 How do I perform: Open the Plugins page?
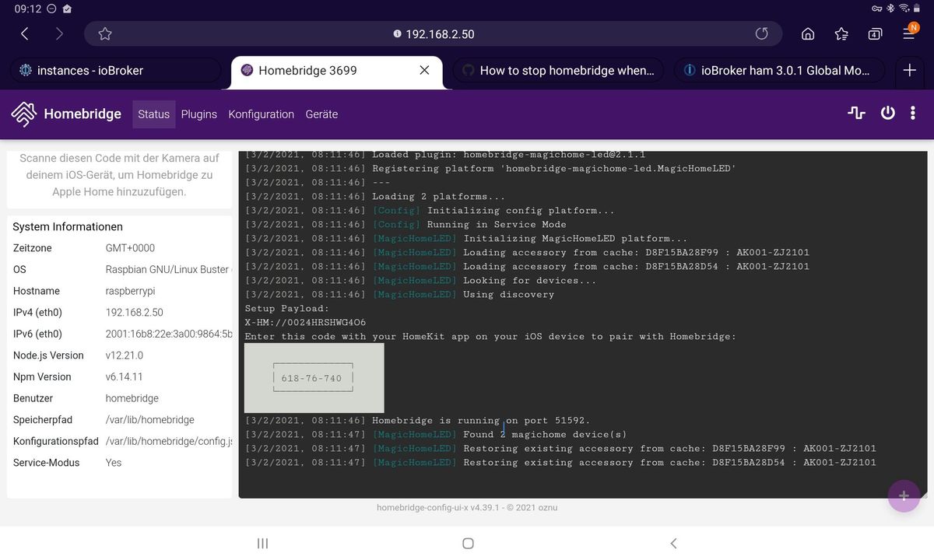coord(199,114)
